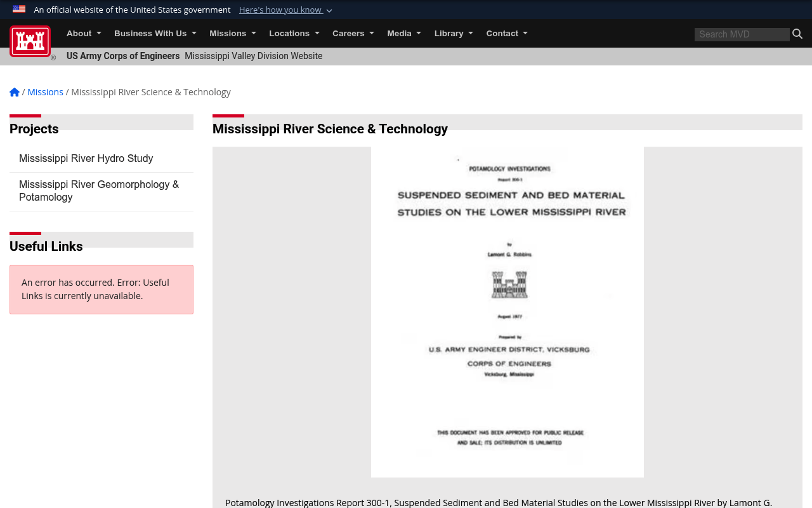Image resolution: width=812 pixels, height=508 pixels.
Task: Open the About dropdown menu
Action: [84, 33]
